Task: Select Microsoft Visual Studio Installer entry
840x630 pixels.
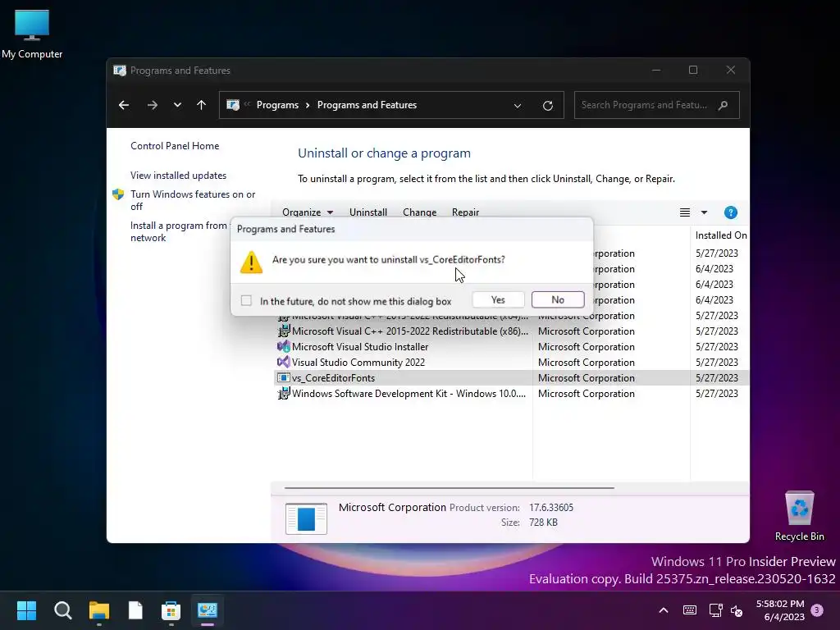Action: click(511, 347)
